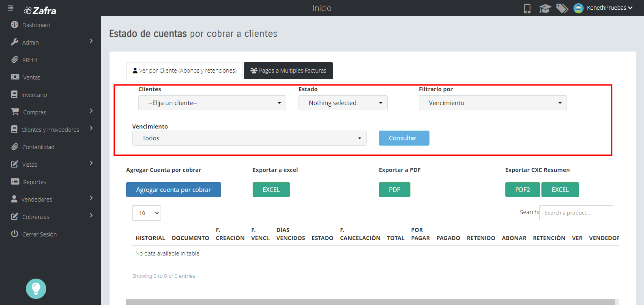Viewport: 644px width, 305px height.
Task: Expand the Admin submenu chevron
Action: (91, 41)
